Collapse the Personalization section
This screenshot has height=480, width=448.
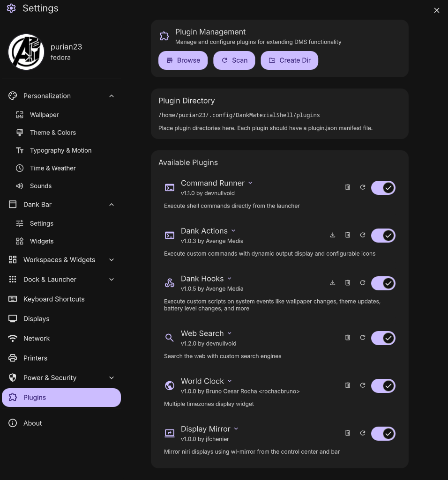(112, 96)
